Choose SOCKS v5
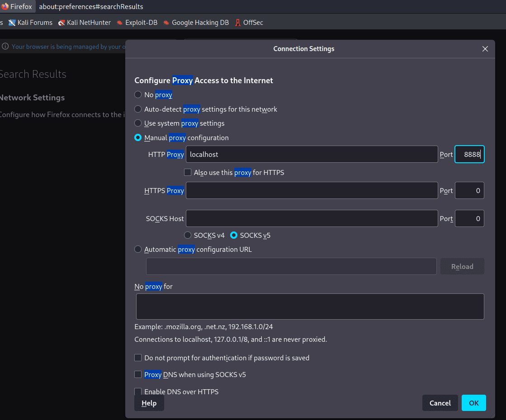 (234, 235)
